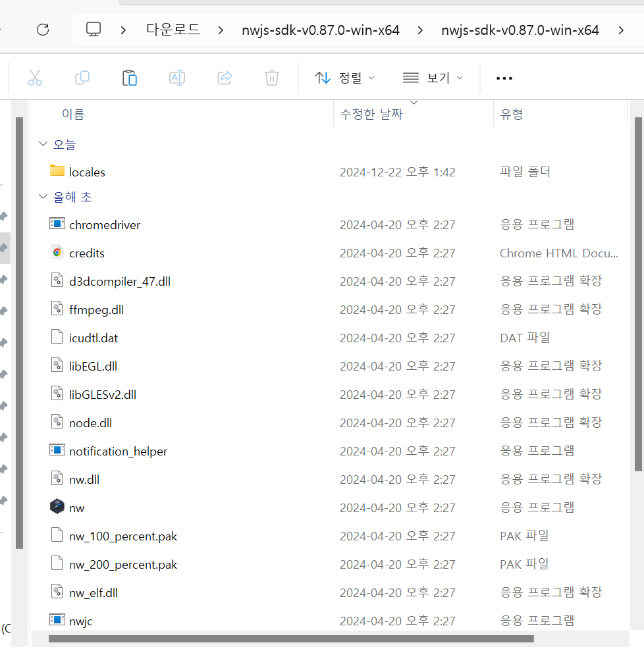644x649 pixels.
Task: Select the libGLESv2.dll file icon
Action: (x=57, y=394)
